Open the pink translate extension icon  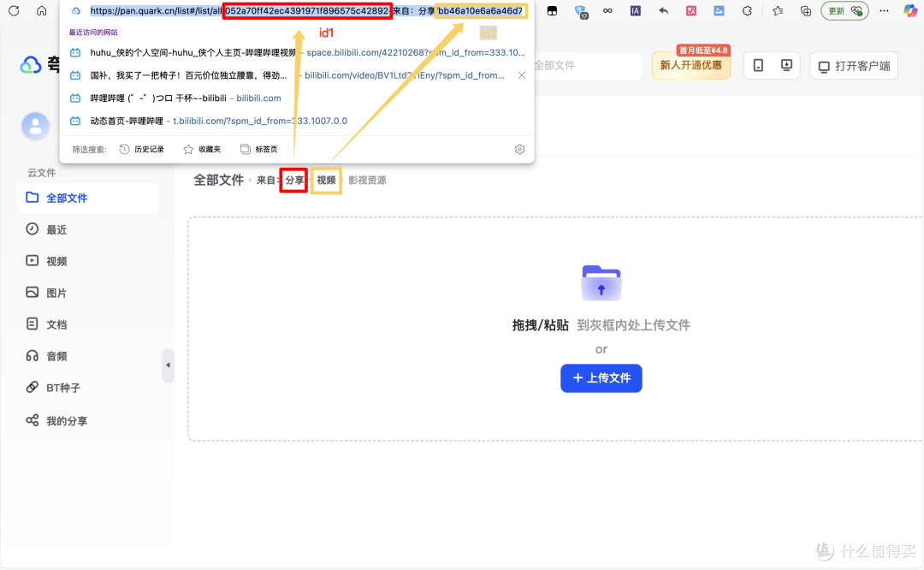click(691, 10)
